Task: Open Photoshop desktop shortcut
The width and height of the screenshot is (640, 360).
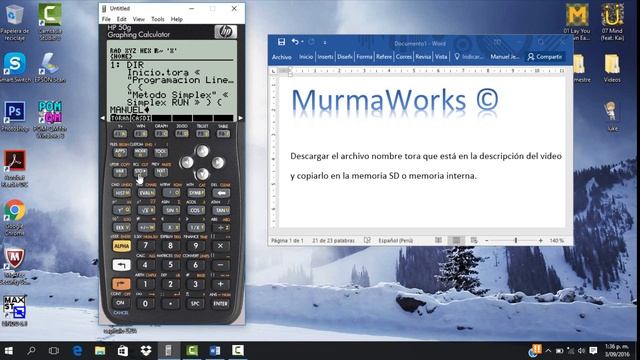Action: coord(15,116)
